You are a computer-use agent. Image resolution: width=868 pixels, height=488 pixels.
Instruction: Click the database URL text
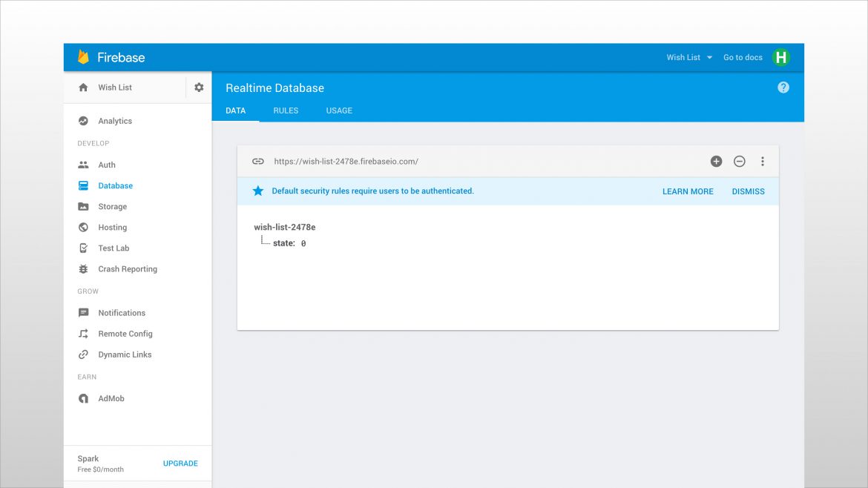tap(346, 162)
